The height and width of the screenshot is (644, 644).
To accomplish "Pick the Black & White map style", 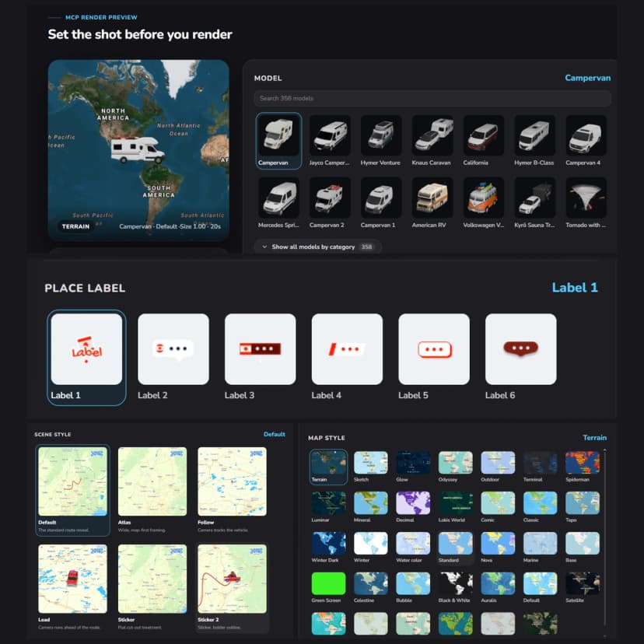I will point(456,583).
